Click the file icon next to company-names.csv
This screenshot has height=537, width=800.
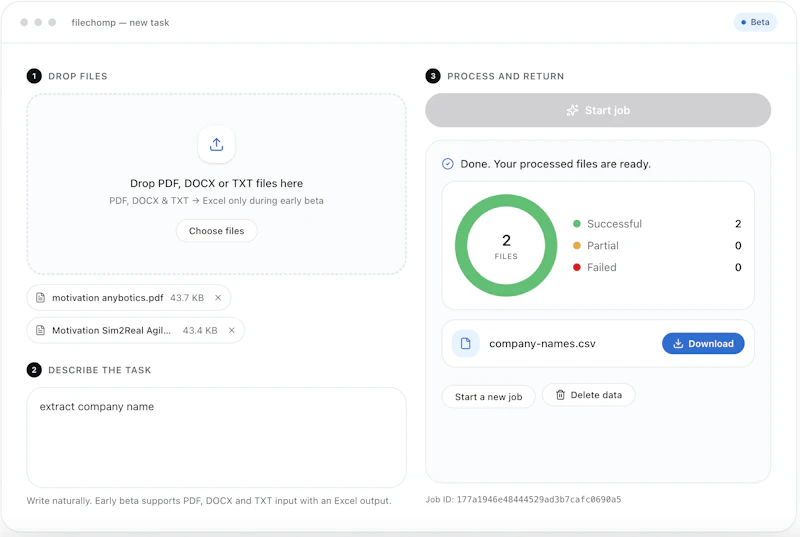click(x=465, y=343)
